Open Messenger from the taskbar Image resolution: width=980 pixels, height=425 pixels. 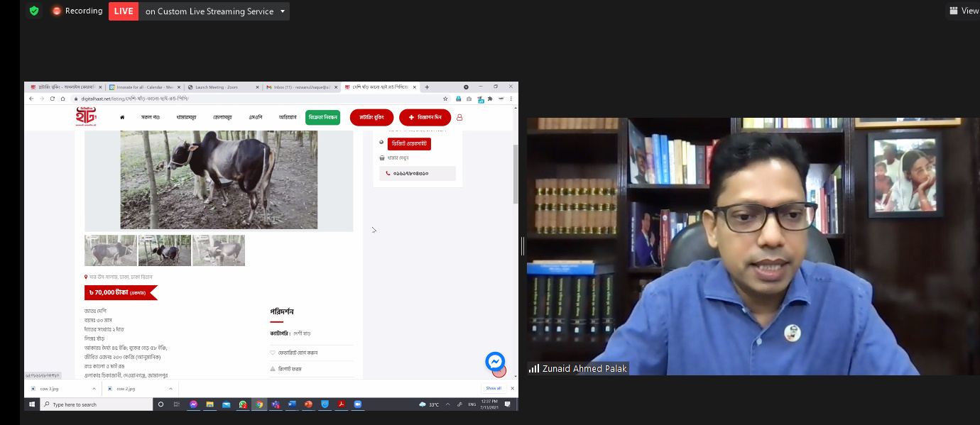[193, 404]
